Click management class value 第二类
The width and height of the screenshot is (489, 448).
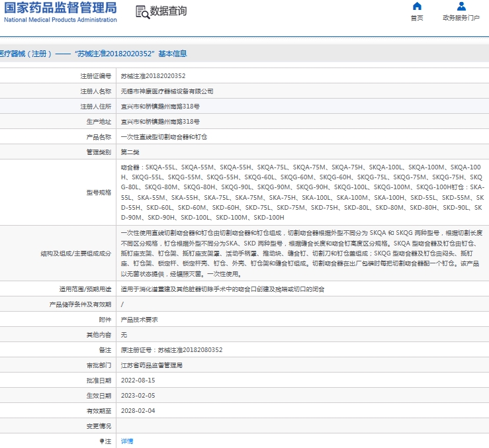(x=130, y=152)
